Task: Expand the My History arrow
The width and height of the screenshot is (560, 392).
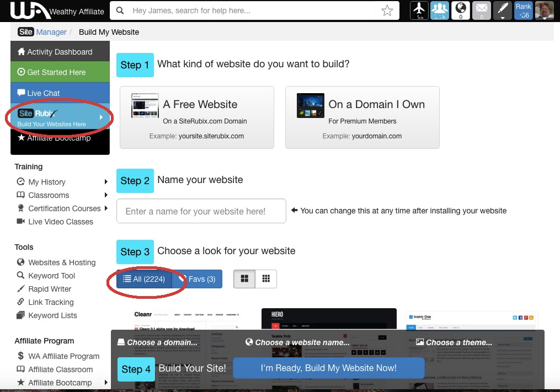Action: [x=106, y=182]
